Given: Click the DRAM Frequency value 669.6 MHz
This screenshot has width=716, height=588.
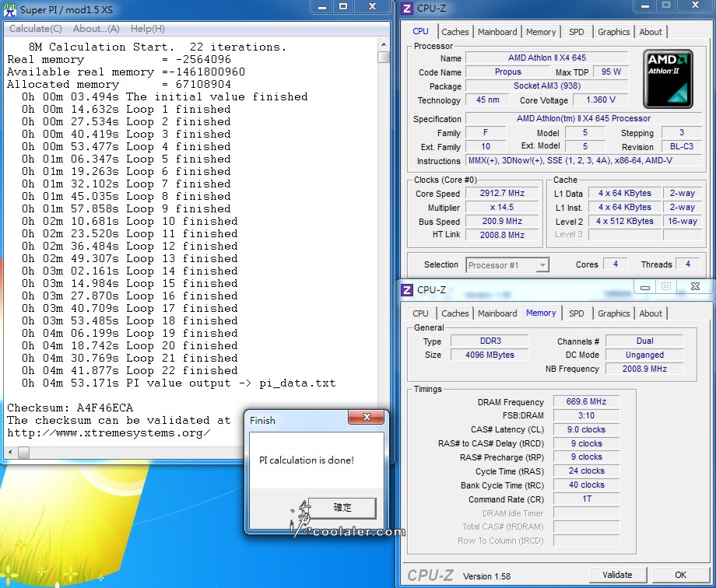Looking at the screenshot, I should [586, 402].
